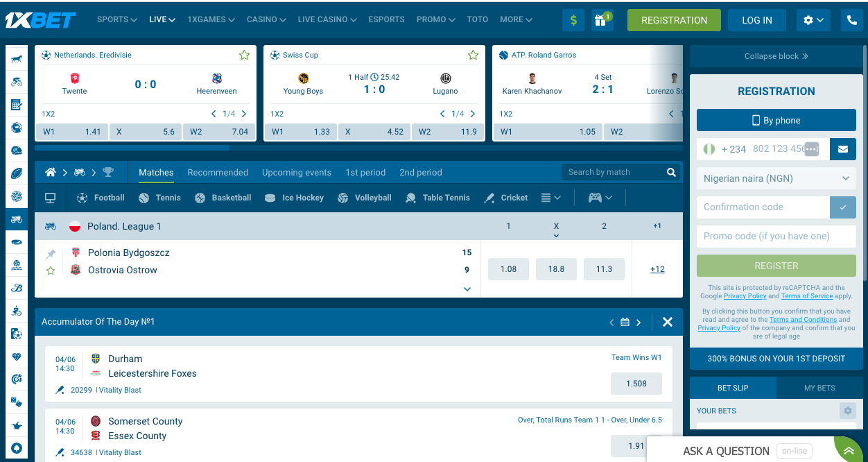Image resolution: width=868 pixels, height=462 pixels.
Task: Switch to the Upcoming events tab
Action: pos(297,172)
